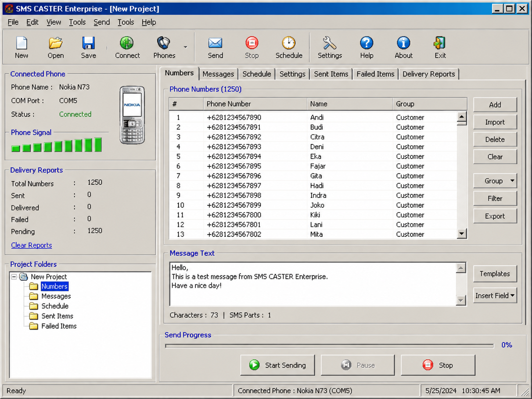Click the Stop icon in the toolbar
Viewport: 532px width, 399px height.
[x=252, y=47]
